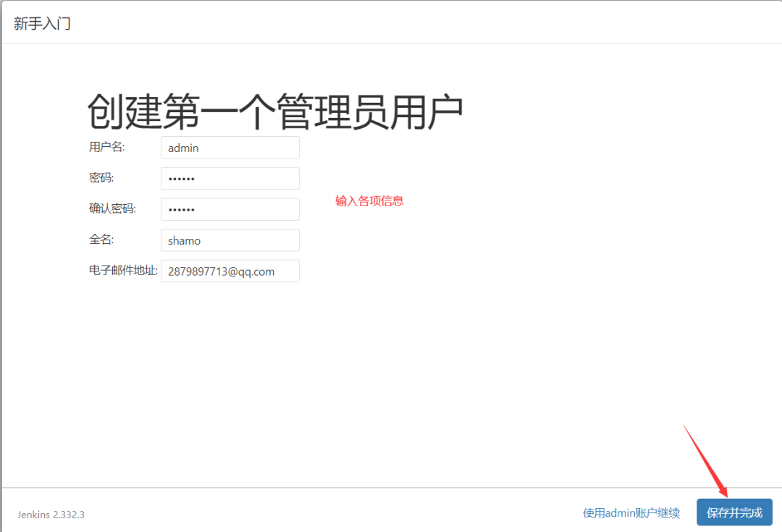
Task: Click the red 输入各项信息 annotation text
Action: coord(369,200)
